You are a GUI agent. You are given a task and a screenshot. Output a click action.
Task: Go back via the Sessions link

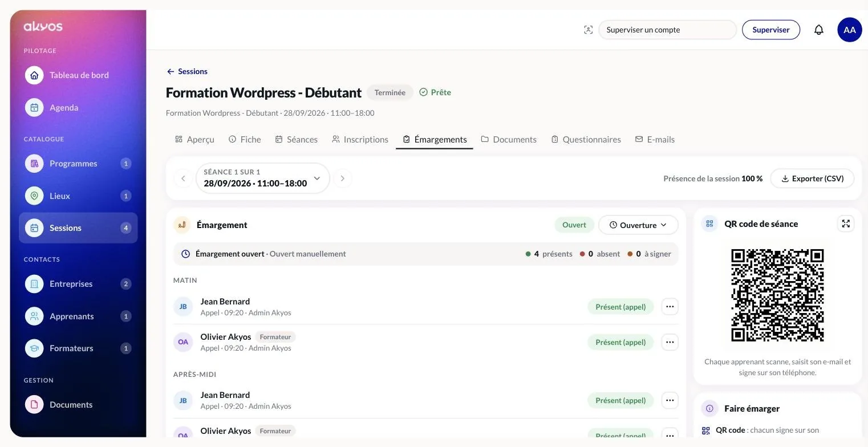187,71
